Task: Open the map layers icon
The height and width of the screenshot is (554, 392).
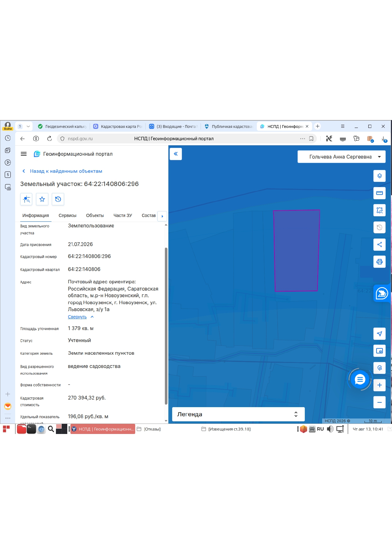Action: tap(379, 176)
